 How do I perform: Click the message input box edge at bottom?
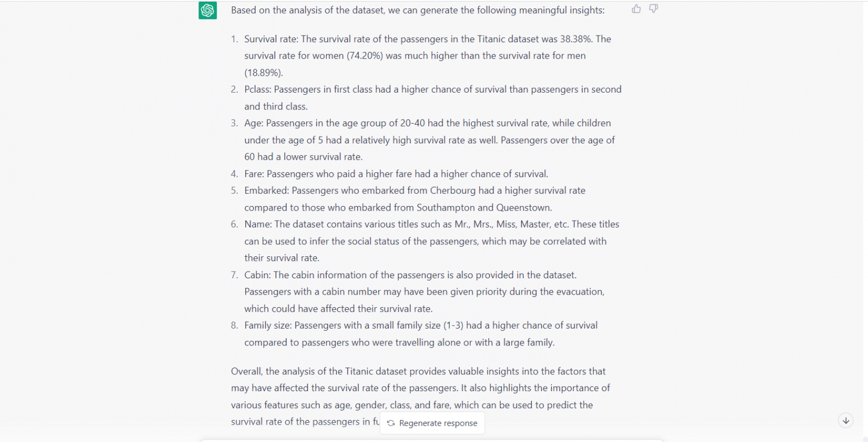[x=432, y=440]
